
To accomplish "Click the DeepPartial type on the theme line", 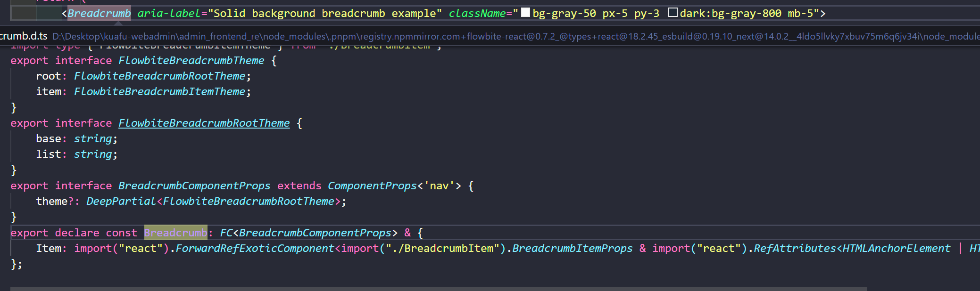I will [x=121, y=202].
